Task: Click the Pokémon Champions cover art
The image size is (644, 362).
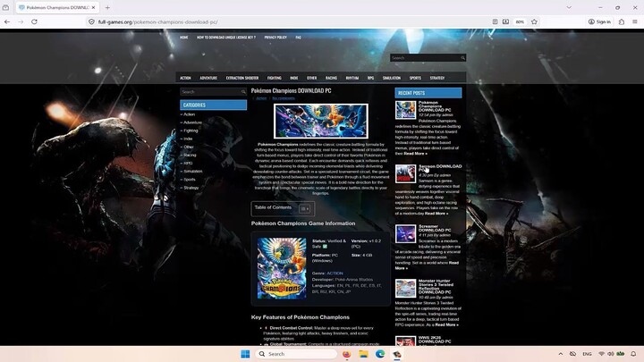Action: (x=282, y=268)
